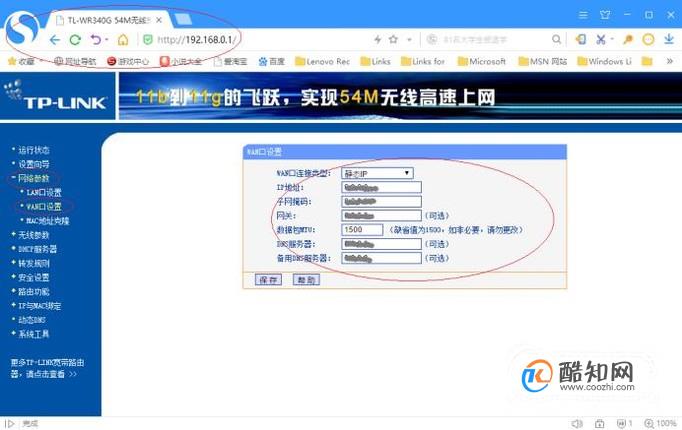The width and height of the screenshot is (682, 430).
Task: Expand the 安全设置 menu section
Action: point(33,277)
